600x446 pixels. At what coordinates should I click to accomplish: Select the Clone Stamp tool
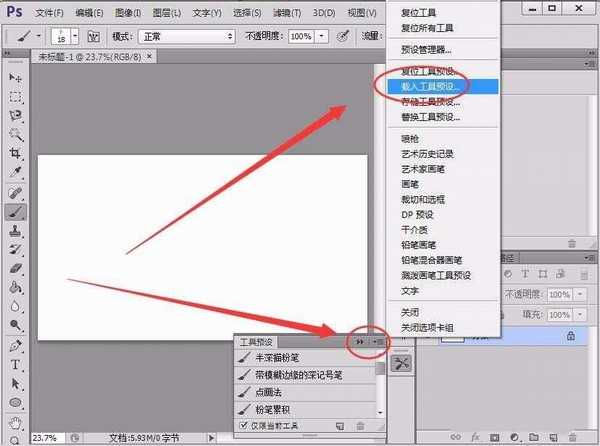click(x=16, y=230)
